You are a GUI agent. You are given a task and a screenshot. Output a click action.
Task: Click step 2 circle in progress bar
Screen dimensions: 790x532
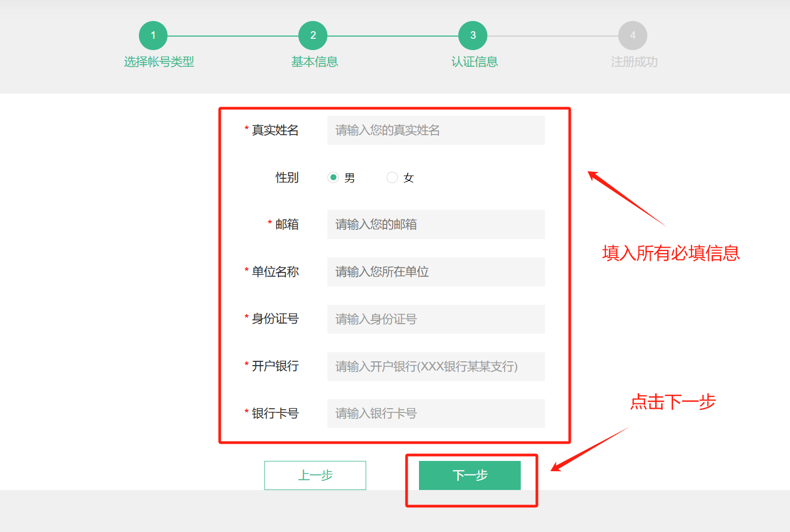(313, 36)
